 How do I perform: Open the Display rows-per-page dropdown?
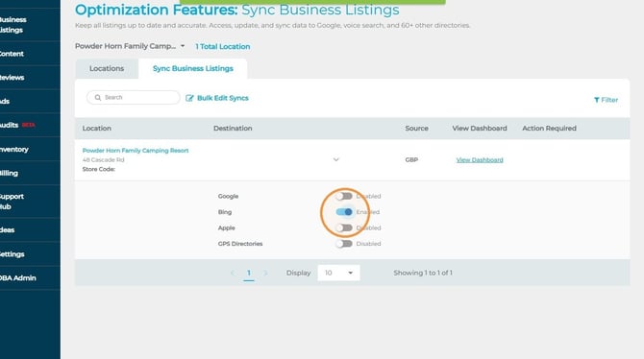click(x=339, y=273)
